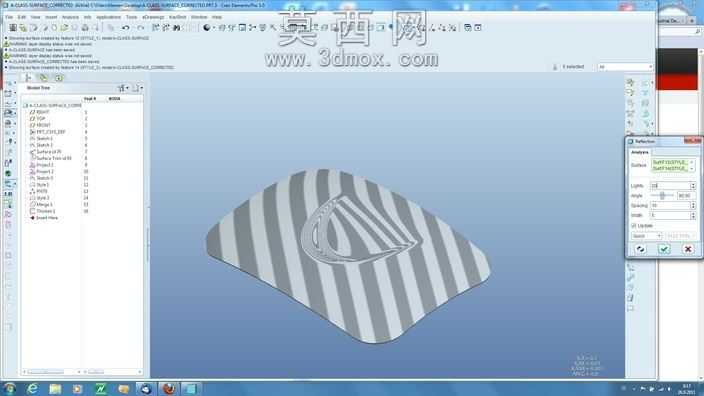This screenshot has width=704, height=396.
Task: Open the Tools menu
Action: pyautogui.click(x=132, y=17)
